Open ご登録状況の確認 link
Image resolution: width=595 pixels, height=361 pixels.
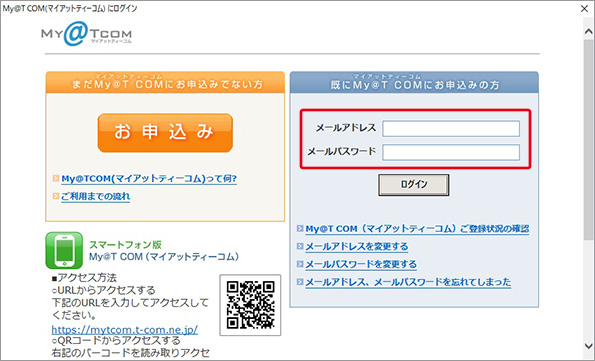pyautogui.click(x=417, y=229)
